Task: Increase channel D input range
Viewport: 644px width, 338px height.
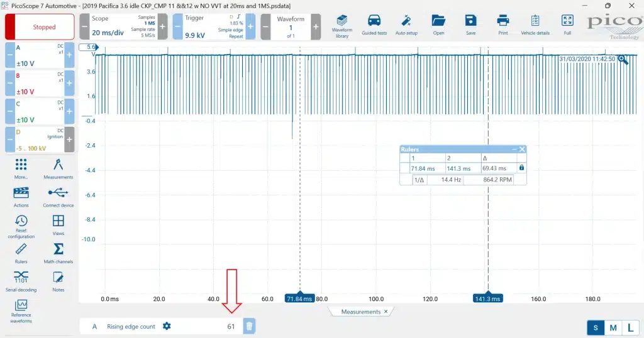Action: 69,139
